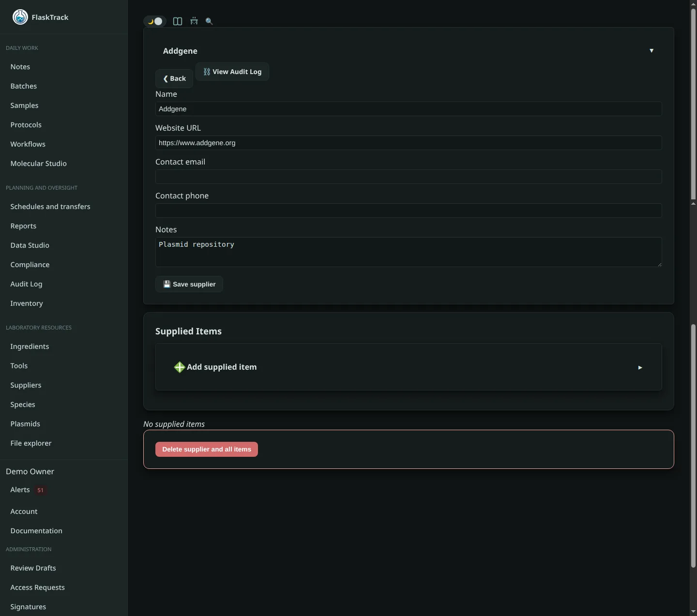
Task: Click the green plus Add supplied item icon
Action: click(x=180, y=367)
